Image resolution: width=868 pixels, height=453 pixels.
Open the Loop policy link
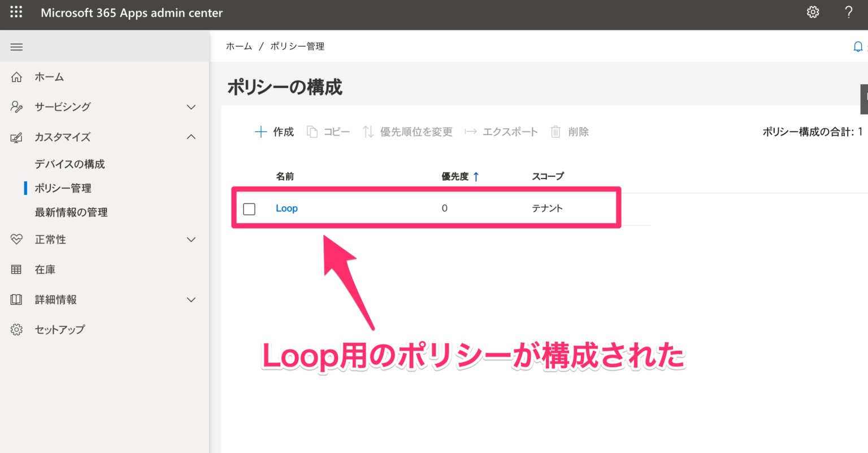[287, 208]
